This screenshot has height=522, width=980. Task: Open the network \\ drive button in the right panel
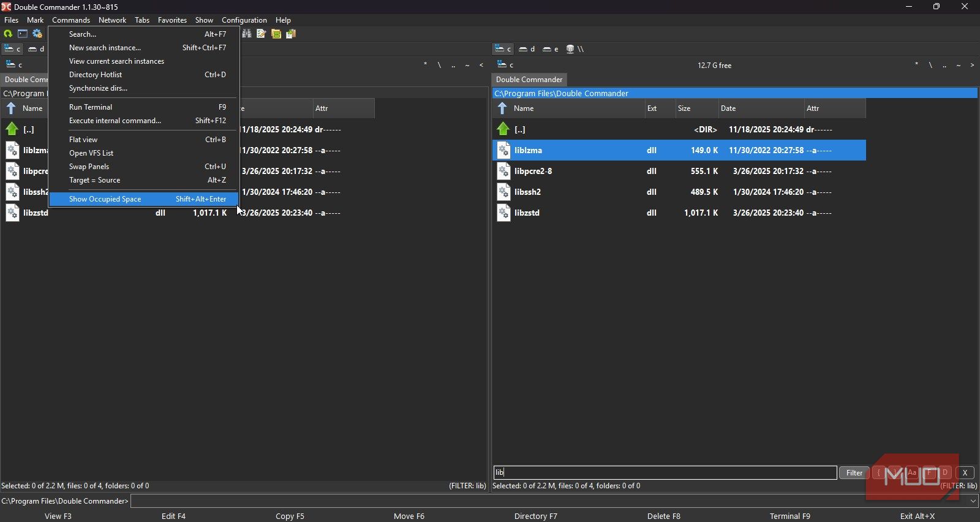(x=575, y=49)
